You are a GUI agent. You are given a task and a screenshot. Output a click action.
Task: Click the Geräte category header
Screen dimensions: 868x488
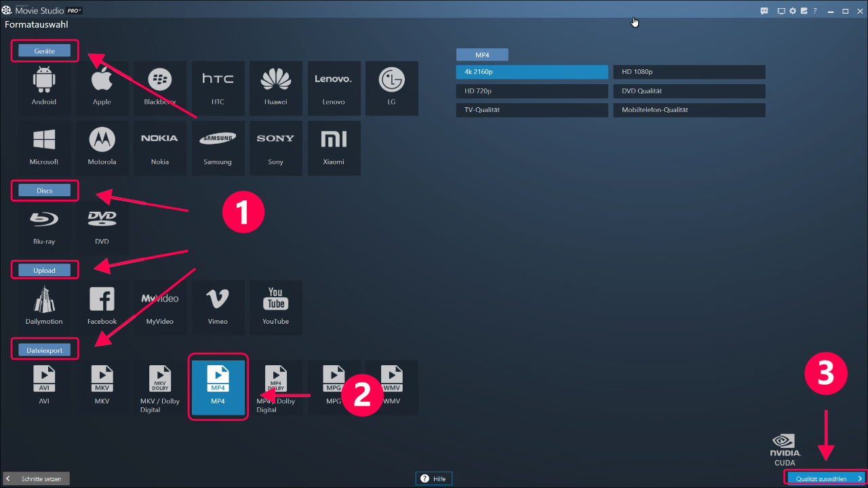[45, 51]
